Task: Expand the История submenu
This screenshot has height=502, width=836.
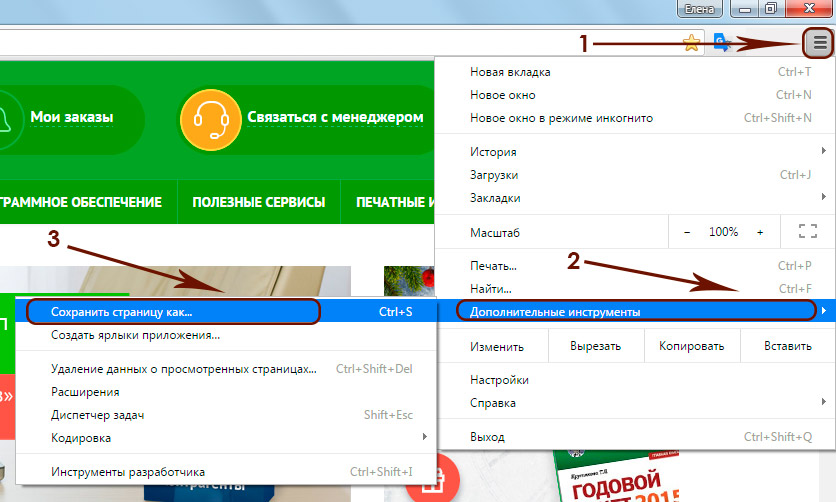Action: pos(493,152)
